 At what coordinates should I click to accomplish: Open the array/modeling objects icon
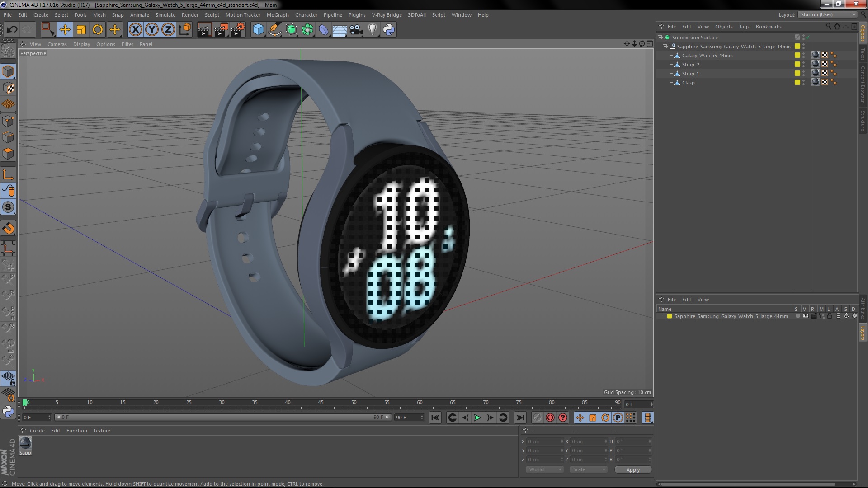(307, 30)
